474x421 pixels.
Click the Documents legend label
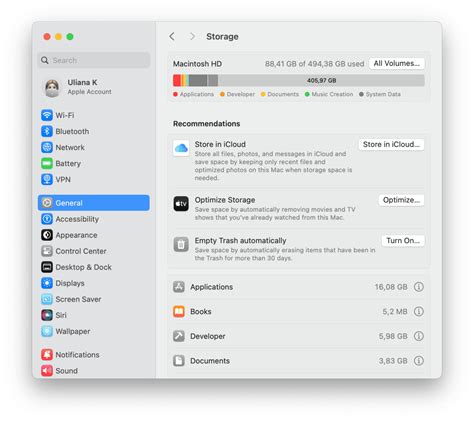pyautogui.click(x=283, y=94)
